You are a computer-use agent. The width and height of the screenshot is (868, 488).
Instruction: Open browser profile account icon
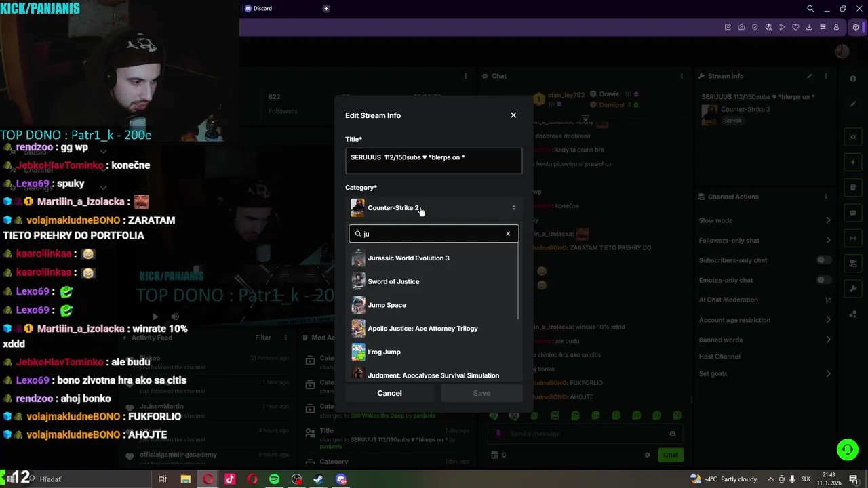(836, 27)
